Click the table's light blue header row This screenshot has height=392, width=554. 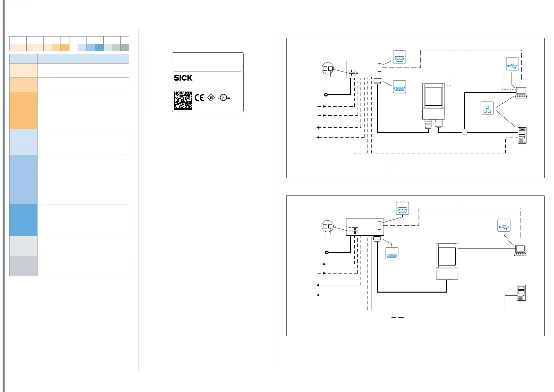pos(69,59)
